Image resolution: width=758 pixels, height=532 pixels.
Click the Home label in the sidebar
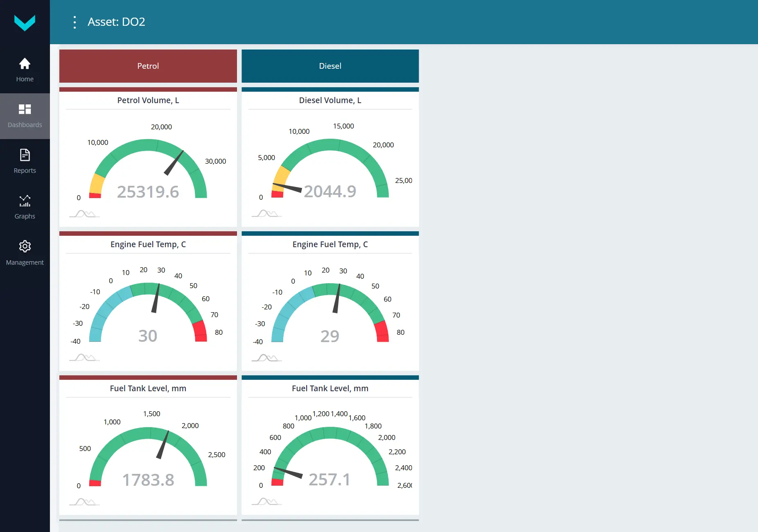pyautogui.click(x=25, y=79)
